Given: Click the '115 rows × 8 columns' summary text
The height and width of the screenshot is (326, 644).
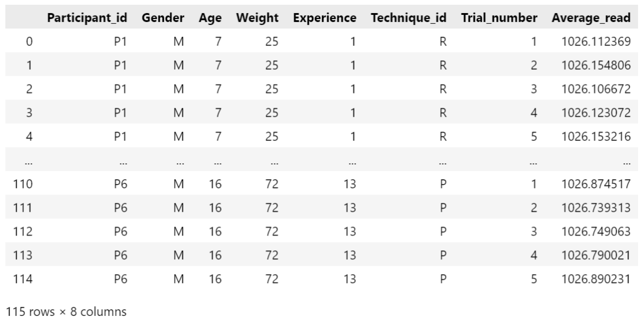Looking at the screenshot, I should 66,312.
